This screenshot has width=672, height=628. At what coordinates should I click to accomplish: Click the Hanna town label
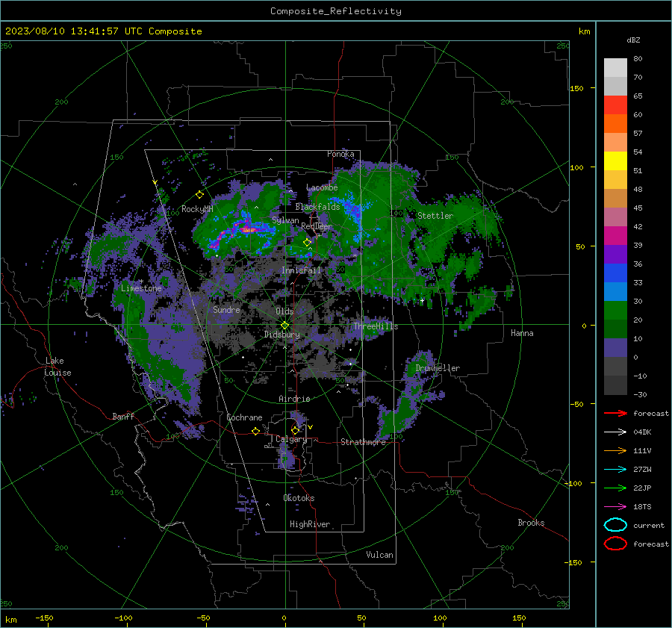tap(522, 333)
